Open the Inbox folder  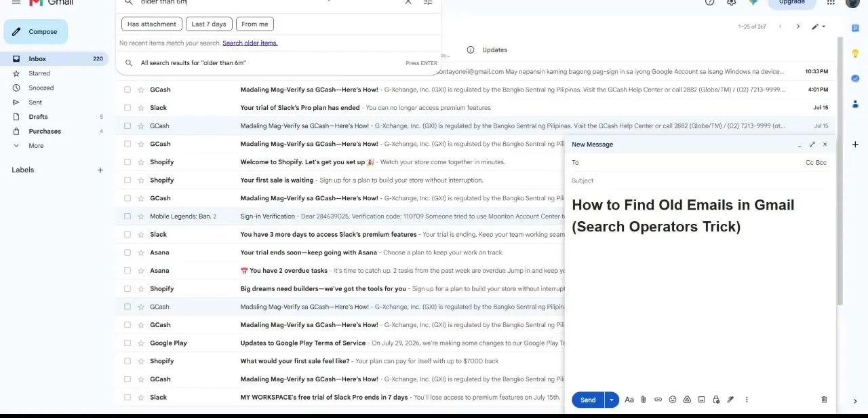[x=54, y=59]
